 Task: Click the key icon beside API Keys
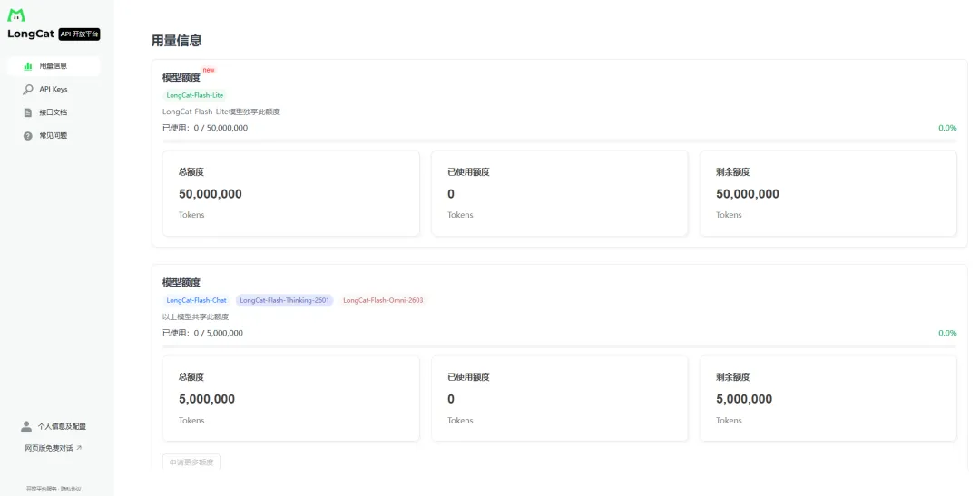coord(27,90)
